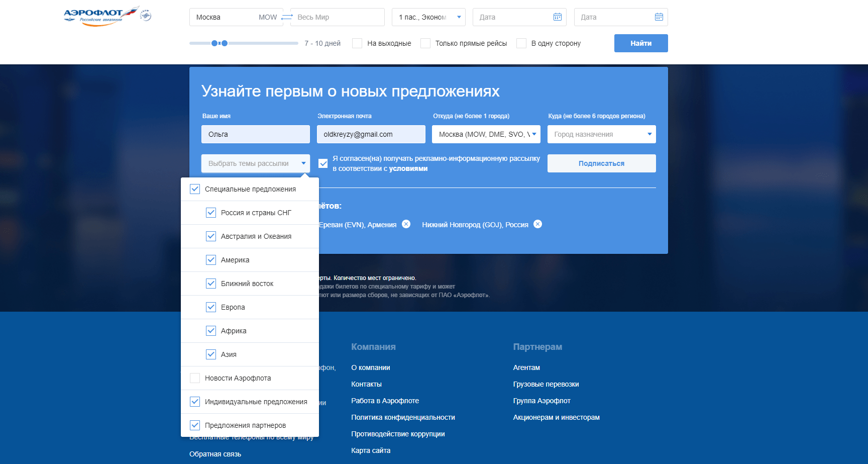
Task: Open О компании footer link
Action: (371, 367)
